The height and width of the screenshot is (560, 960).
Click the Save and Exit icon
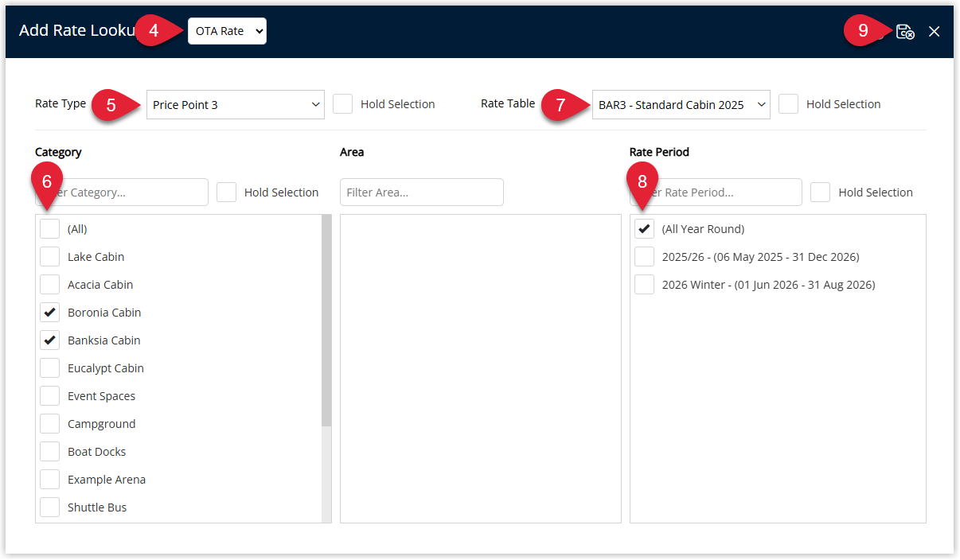tap(905, 32)
